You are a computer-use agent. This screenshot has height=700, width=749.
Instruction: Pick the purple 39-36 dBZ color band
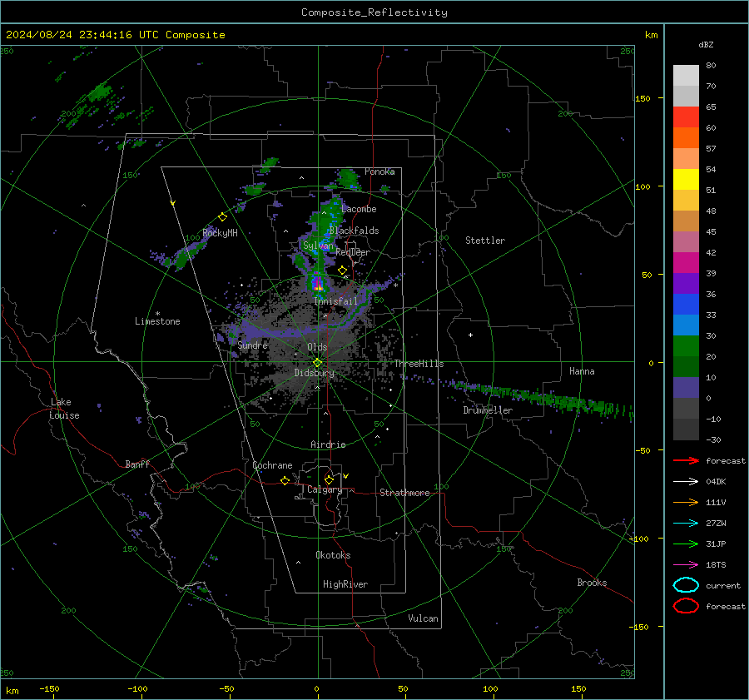point(686,283)
